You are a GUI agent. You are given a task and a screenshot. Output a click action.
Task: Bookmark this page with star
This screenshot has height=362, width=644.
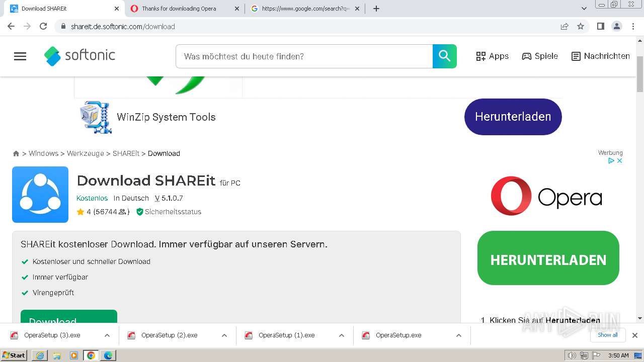[581, 26]
